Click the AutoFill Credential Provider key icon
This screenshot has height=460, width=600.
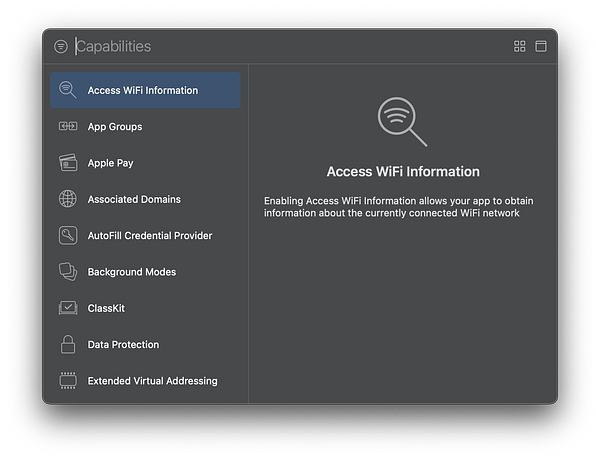[68, 236]
